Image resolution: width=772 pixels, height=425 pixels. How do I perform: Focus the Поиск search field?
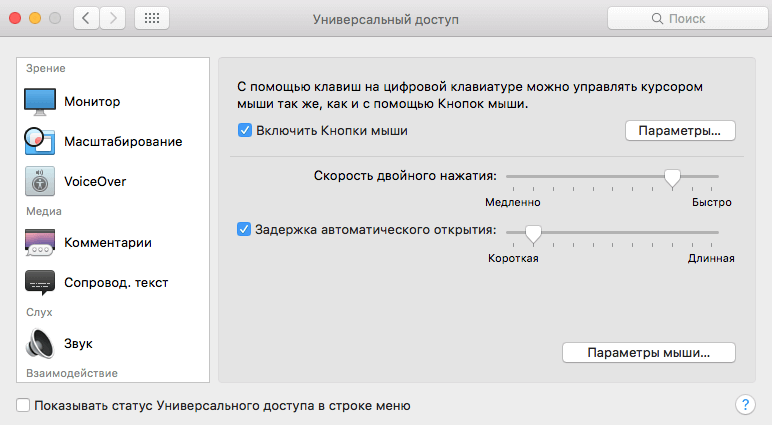click(689, 19)
